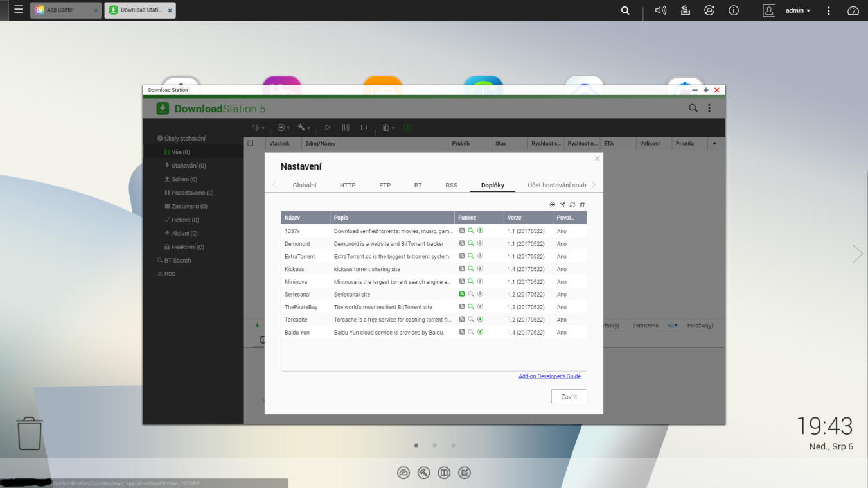Open the main hamburger menu on the top bar
This screenshot has height=488, width=868.
tap(19, 10)
